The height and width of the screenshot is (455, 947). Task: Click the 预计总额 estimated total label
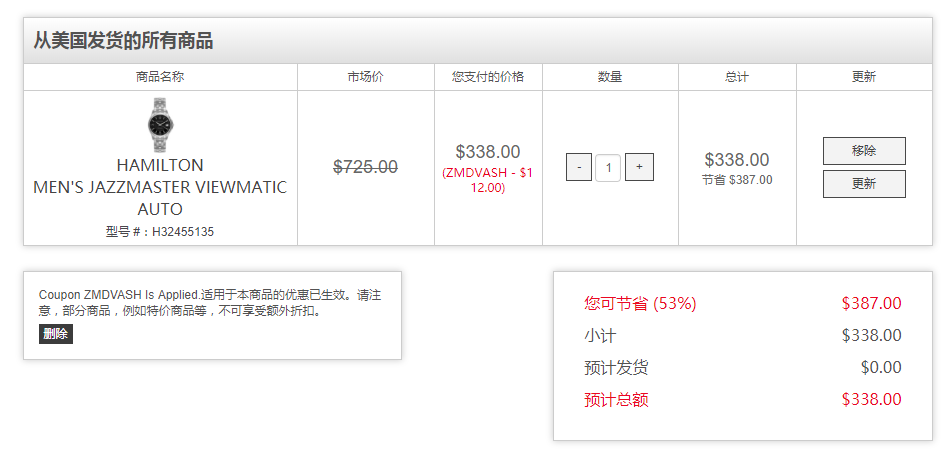pyautogui.click(x=616, y=399)
